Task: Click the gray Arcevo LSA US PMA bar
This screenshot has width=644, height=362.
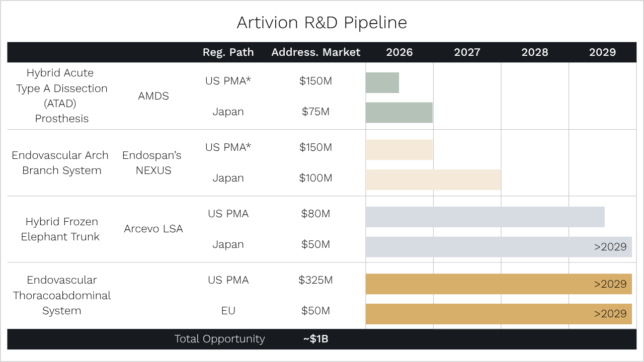Action: tap(485, 217)
